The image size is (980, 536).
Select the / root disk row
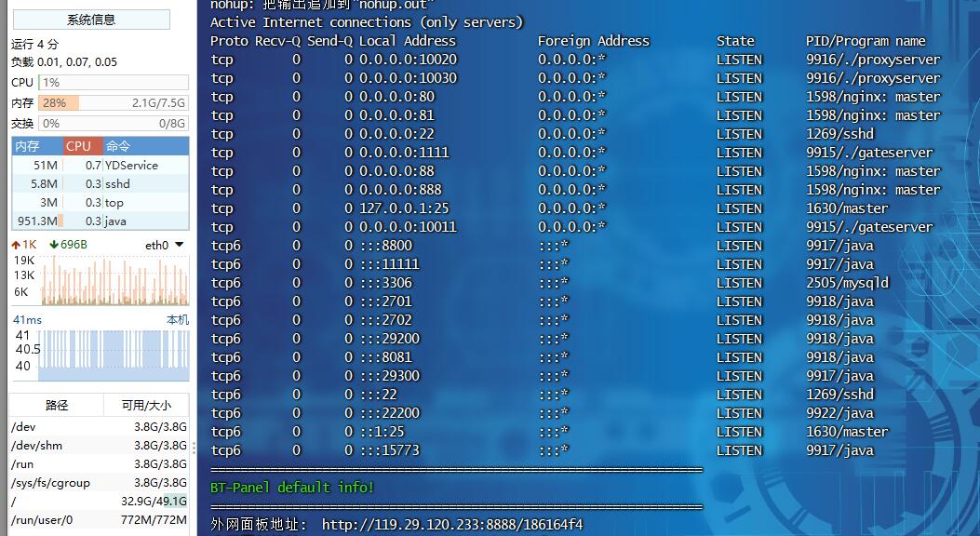tap(99, 501)
